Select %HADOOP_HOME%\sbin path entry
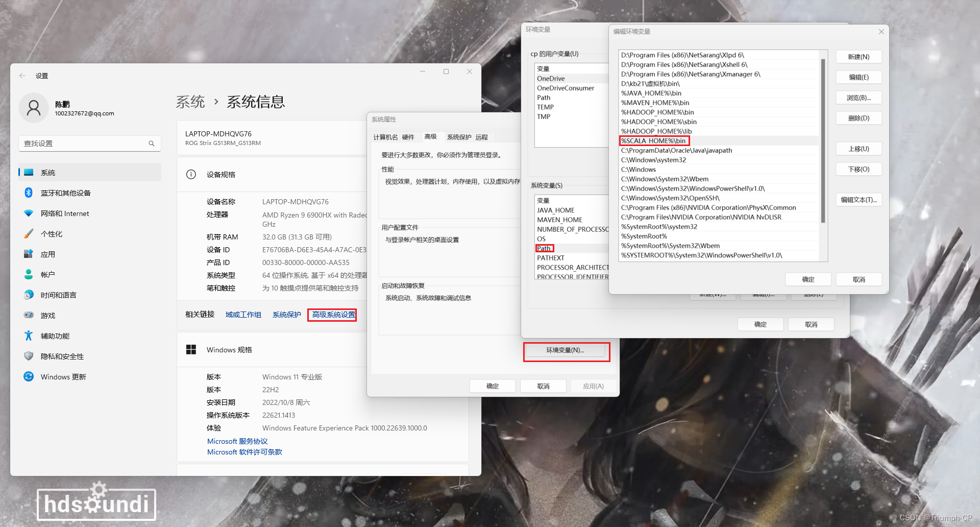Viewport: 980px width, 527px height. point(719,122)
